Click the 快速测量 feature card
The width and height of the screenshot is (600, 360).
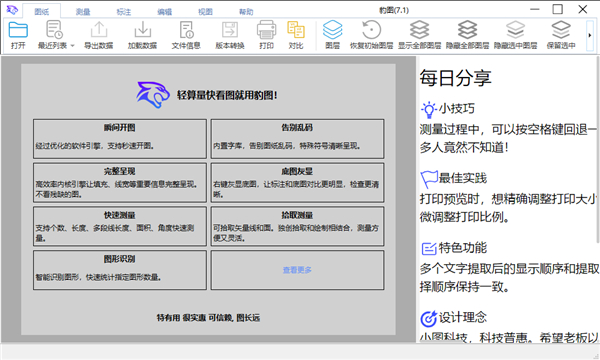[120, 226]
